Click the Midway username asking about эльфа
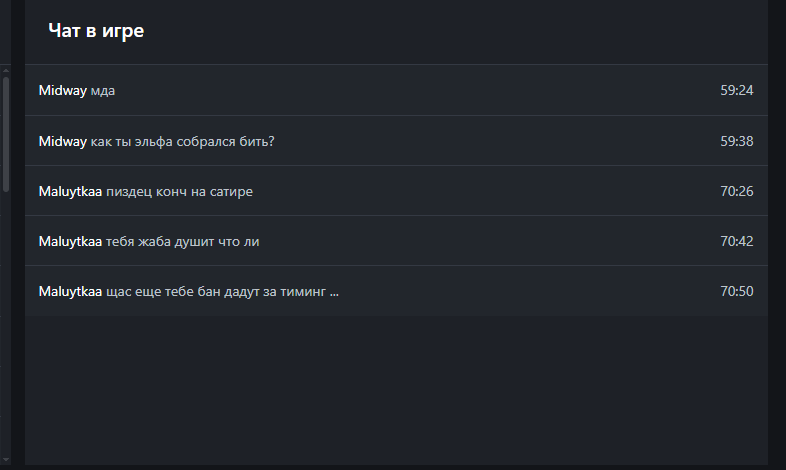Screen dimensions: 786x470 pyautogui.click(x=62, y=141)
